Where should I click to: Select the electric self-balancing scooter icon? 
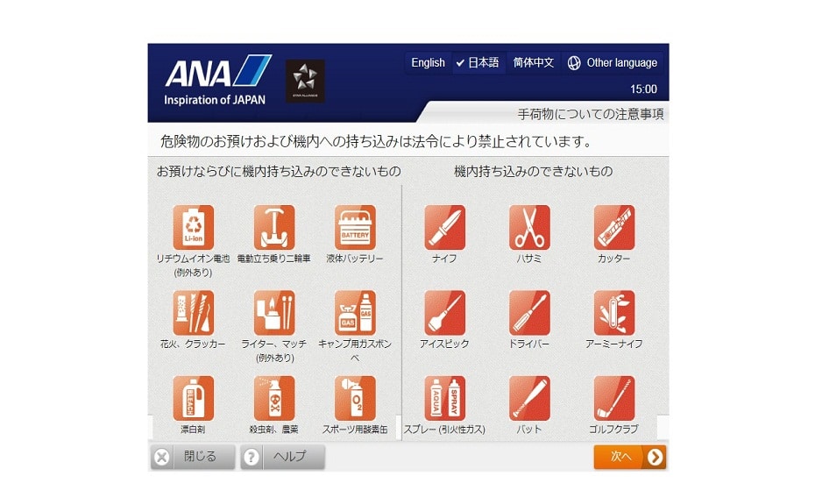(x=274, y=227)
